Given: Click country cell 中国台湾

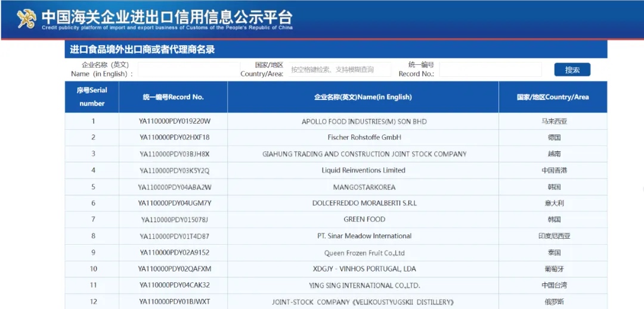Looking at the screenshot, I should coord(554,285).
